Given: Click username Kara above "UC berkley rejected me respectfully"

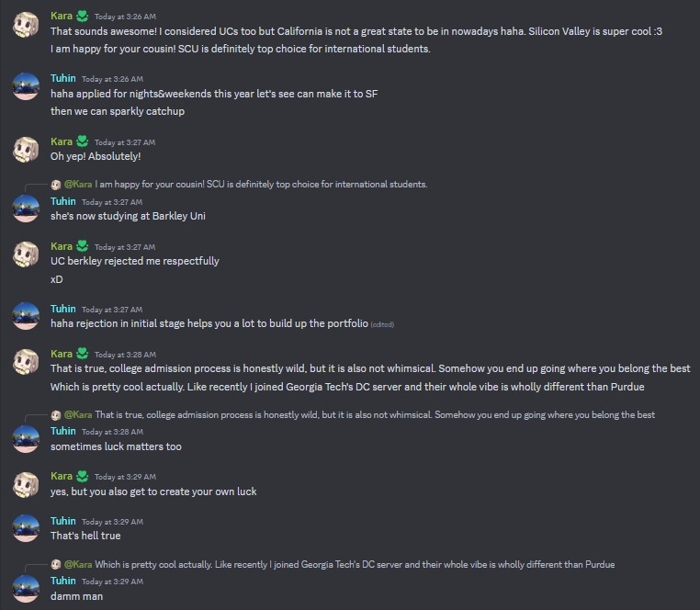Looking at the screenshot, I should click(x=62, y=246).
